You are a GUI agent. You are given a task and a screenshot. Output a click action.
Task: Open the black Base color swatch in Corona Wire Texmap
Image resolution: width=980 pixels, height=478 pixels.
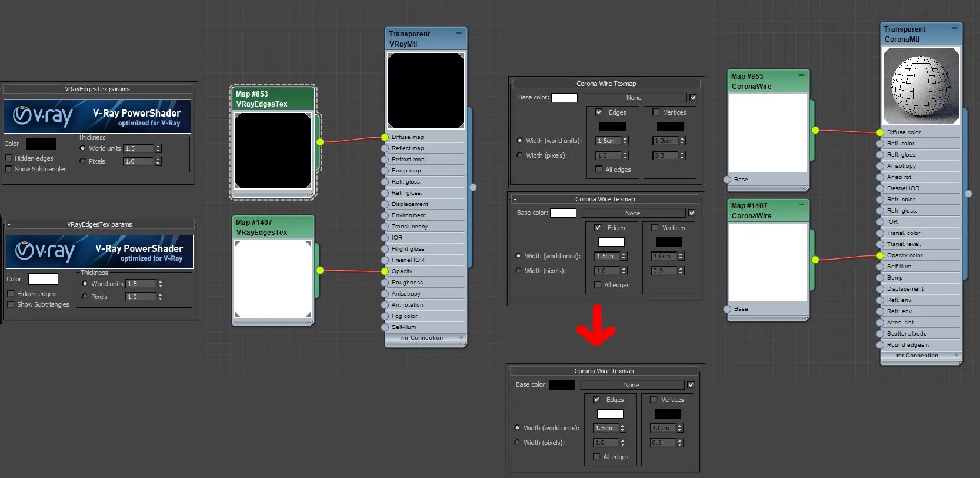pyautogui.click(x=562, y=385)
